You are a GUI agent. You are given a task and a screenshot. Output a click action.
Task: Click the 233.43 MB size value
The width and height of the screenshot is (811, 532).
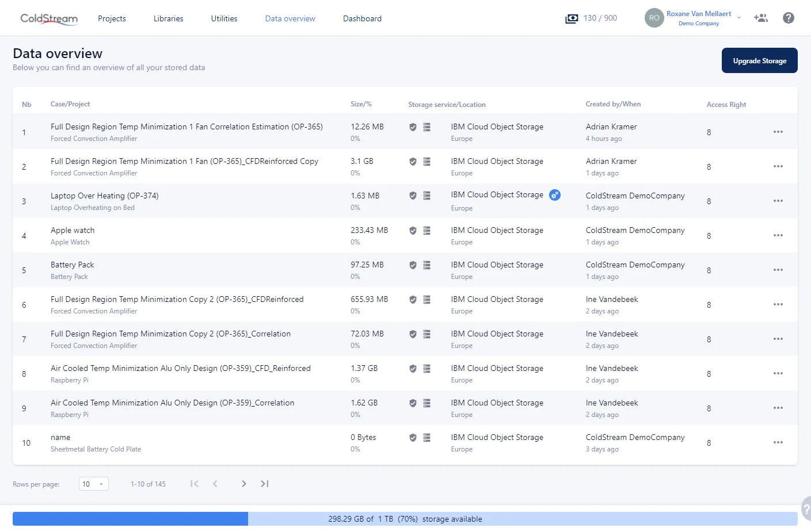coord(370,230)
